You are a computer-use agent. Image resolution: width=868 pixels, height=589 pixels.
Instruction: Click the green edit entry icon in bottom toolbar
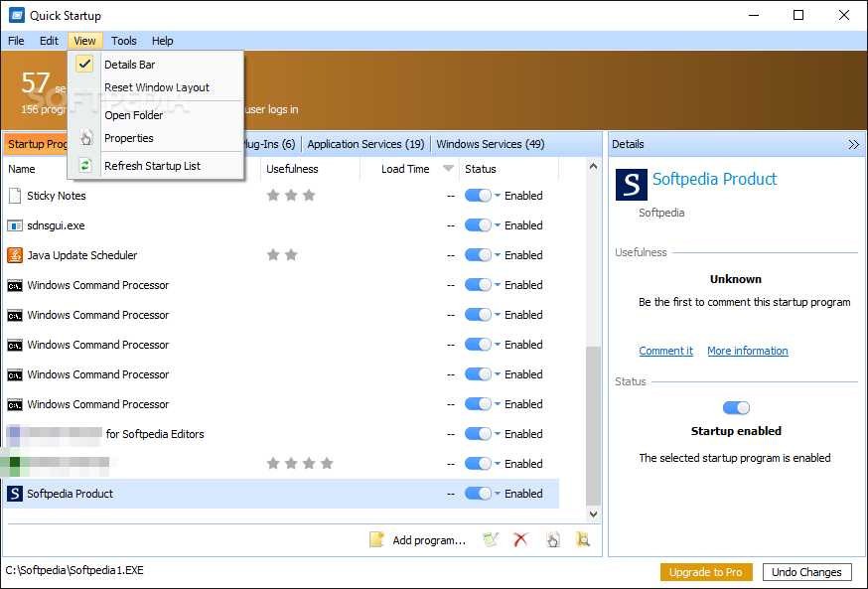coord(491,539)
